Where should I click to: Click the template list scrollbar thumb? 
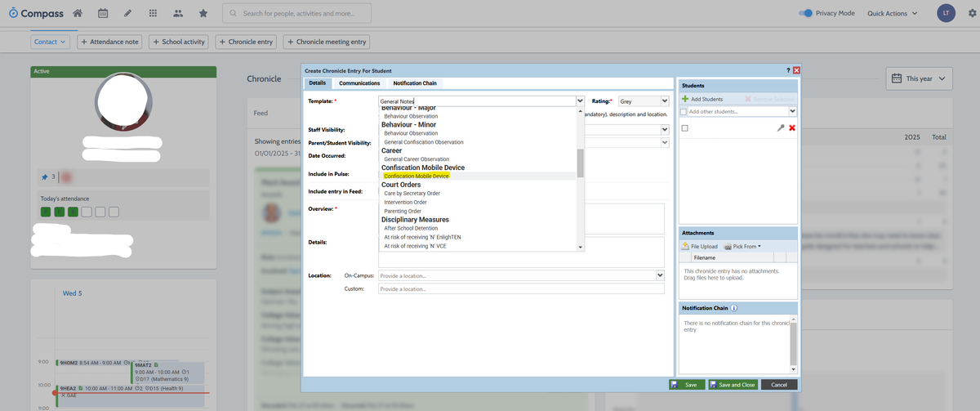point(581,163)
